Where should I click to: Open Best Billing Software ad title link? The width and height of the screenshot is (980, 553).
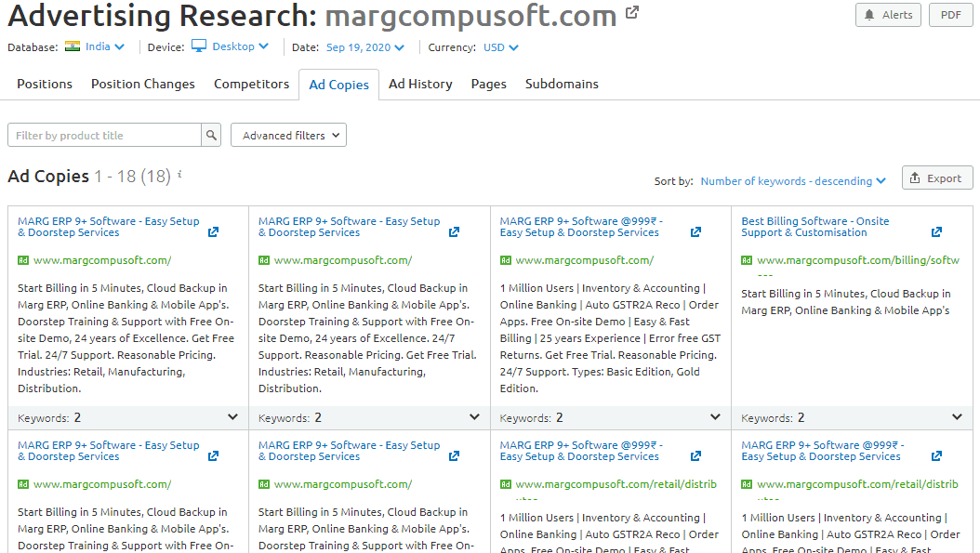click(x=815, y=227)
